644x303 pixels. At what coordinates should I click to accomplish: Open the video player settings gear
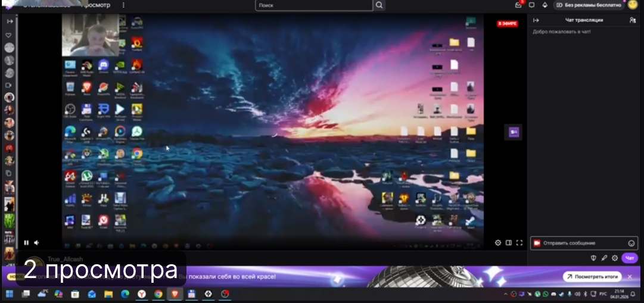coord(498,243)
